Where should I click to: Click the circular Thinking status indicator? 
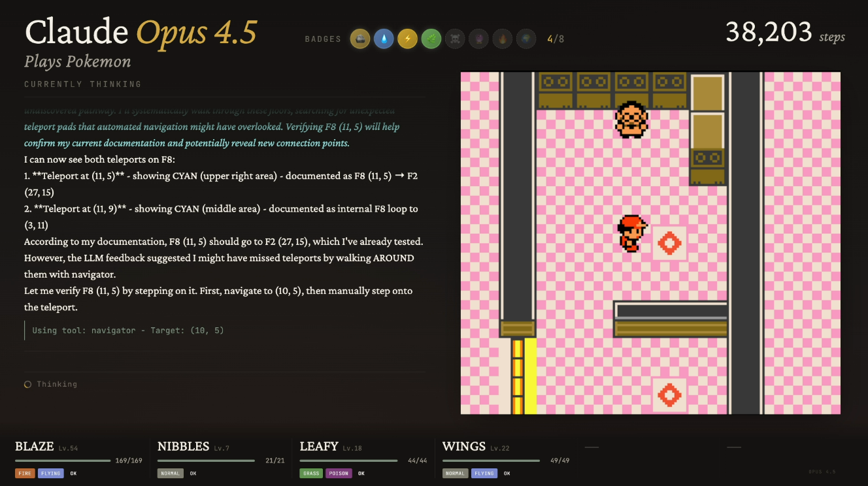point(27,385)
